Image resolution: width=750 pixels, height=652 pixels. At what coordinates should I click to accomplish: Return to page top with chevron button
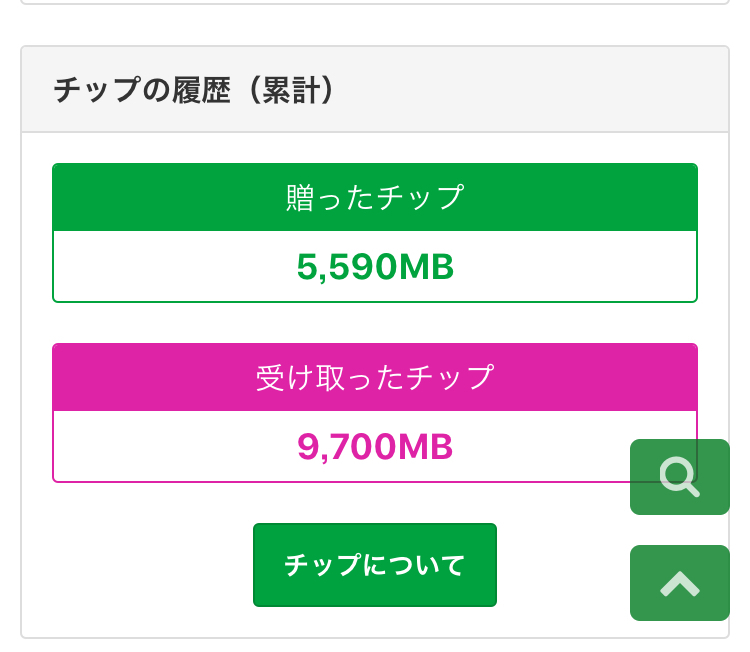point(679,582)
